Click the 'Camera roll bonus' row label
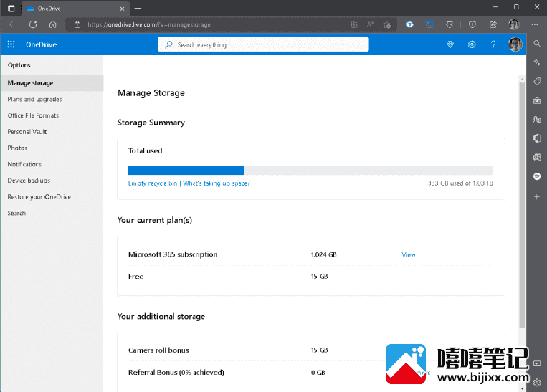The height and width of the screenshot is (392, 547). [158, 350]
